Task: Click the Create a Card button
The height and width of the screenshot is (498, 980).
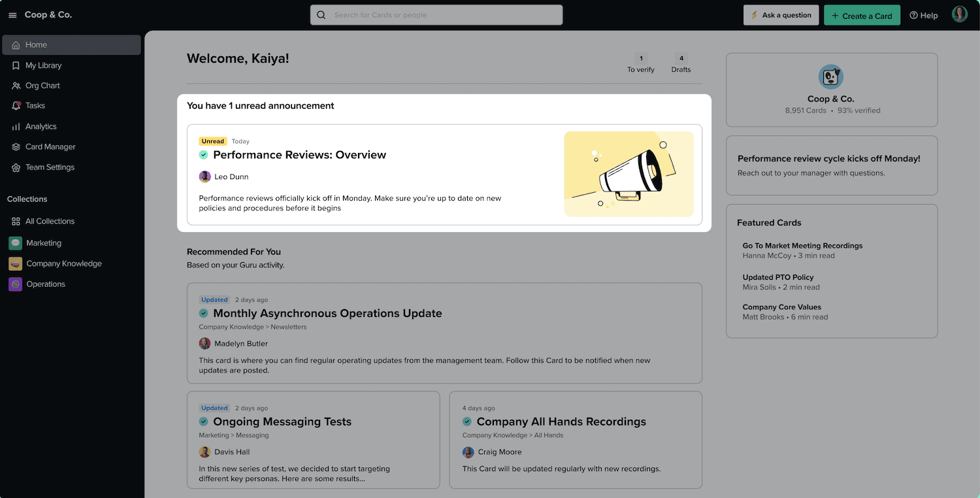Action: 862,16
